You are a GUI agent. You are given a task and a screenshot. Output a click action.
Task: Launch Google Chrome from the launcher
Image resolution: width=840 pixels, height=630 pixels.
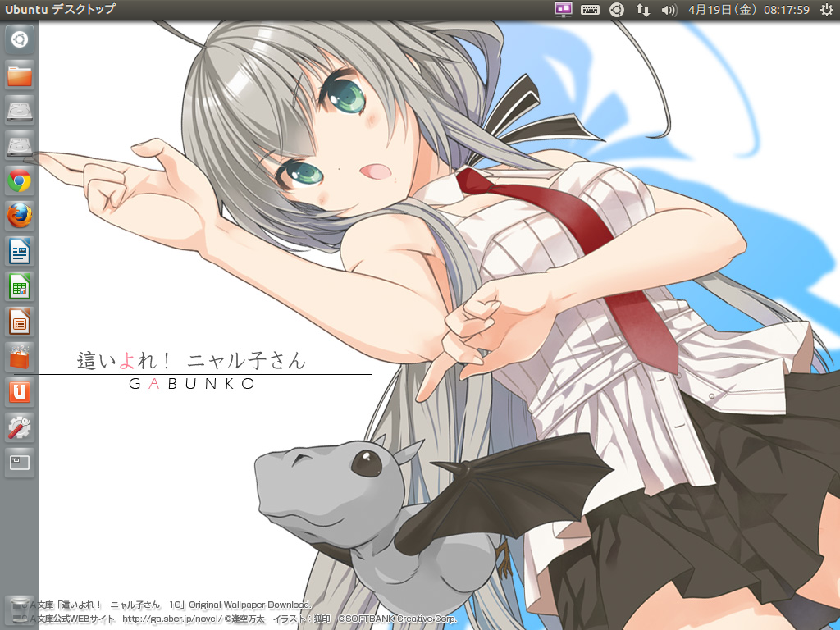(x=20, y=181)
